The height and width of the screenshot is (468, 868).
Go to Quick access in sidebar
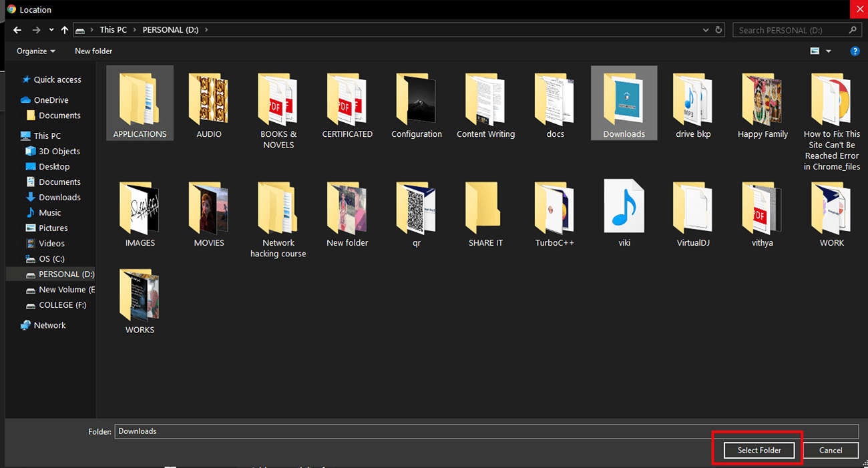coord(57,79)
